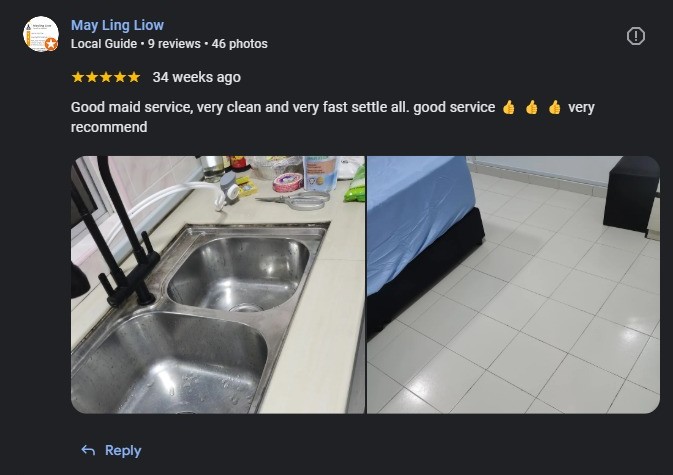673x475 pixels.
Task: Open the bedroom tiled floor photo
Action: click(x=513, y=284)
